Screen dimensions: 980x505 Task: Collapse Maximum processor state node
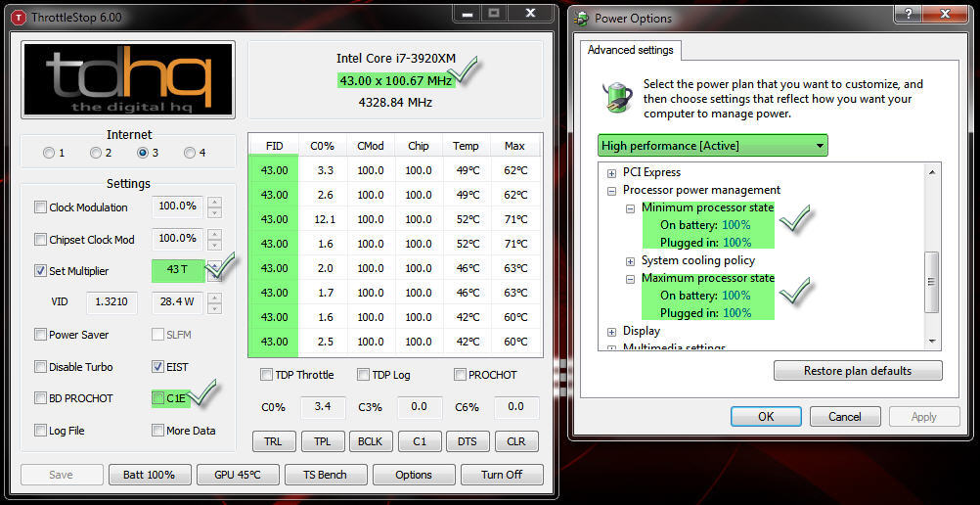[x=631, y=278]
